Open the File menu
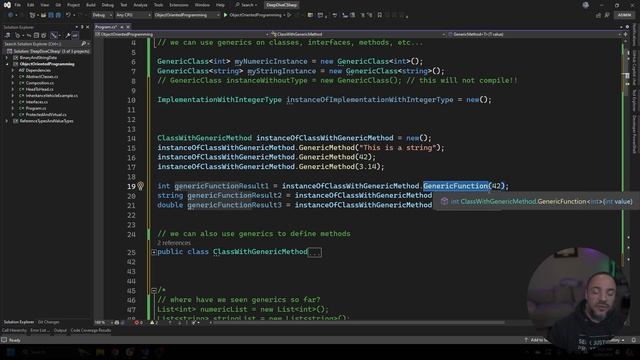Viewport: 640px width, 360px height. pyautogui.click(x=18, y=5)
